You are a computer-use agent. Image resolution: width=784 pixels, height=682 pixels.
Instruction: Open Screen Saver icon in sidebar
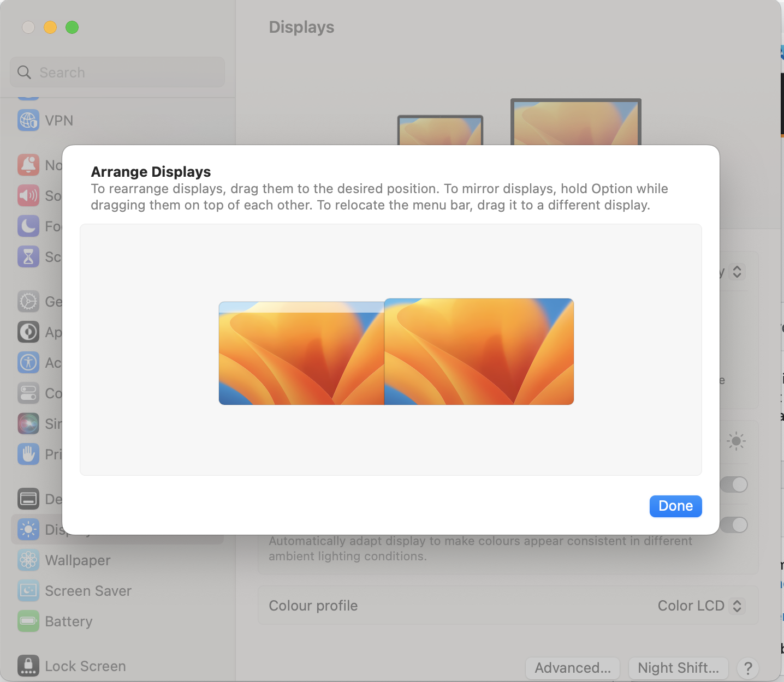pyautogui.click(x=28, y=590)
